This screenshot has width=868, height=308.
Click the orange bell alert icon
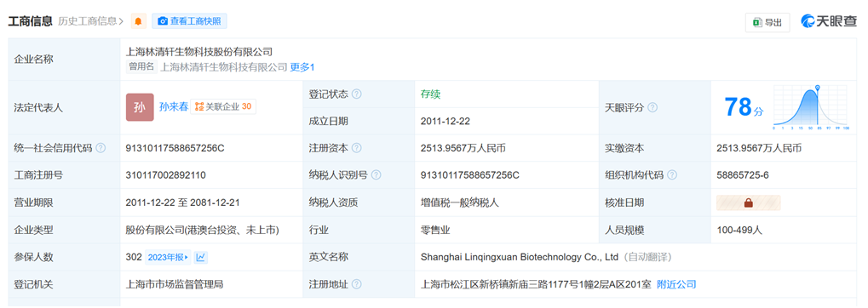pos(138,21)
